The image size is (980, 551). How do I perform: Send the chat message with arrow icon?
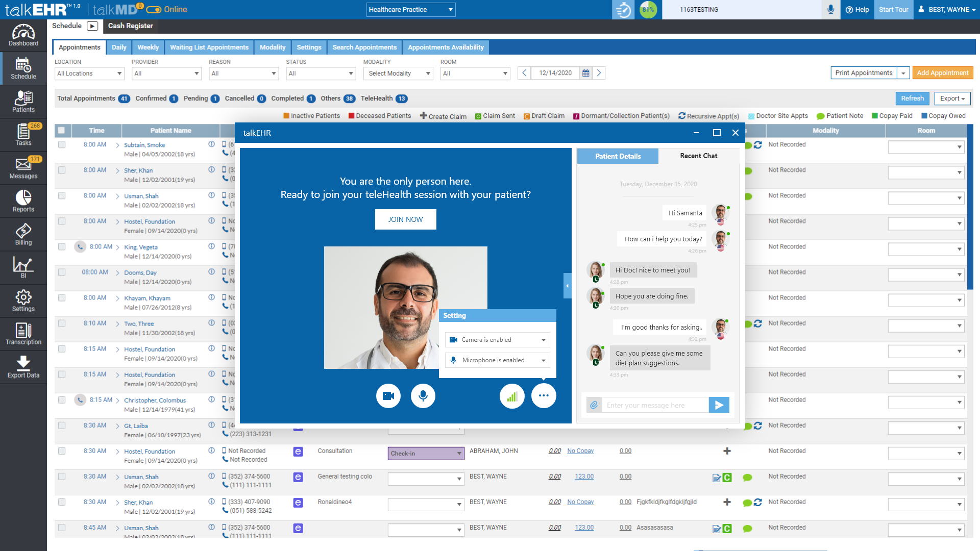719,405
